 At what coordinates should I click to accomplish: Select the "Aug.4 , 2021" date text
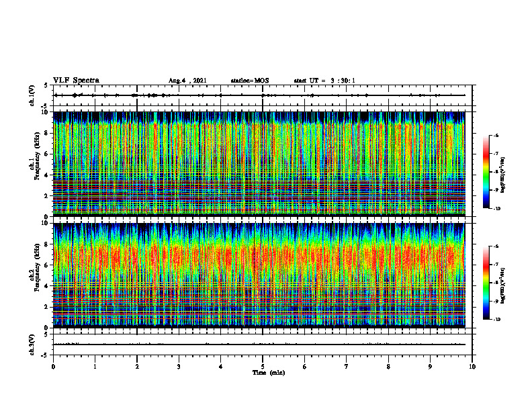187,81
